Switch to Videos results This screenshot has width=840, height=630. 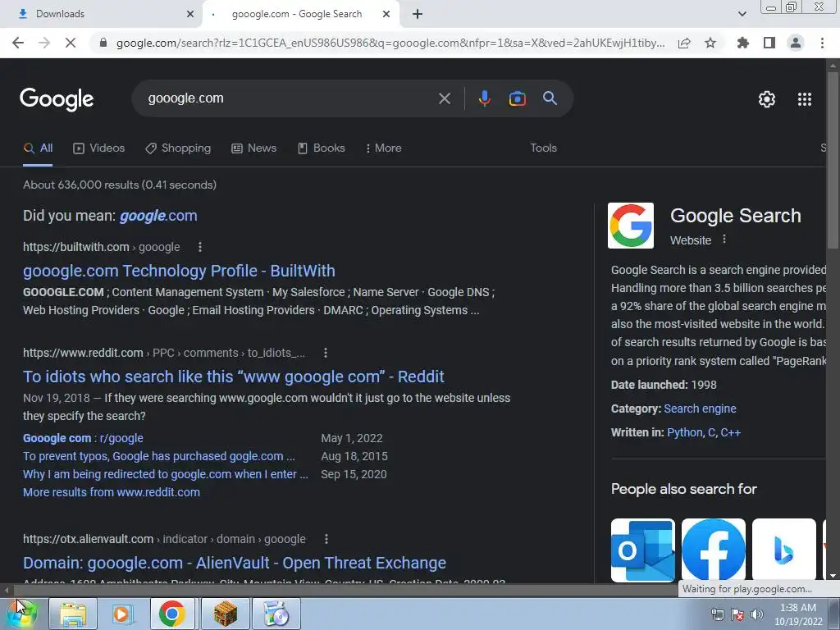tap(99, 148)
